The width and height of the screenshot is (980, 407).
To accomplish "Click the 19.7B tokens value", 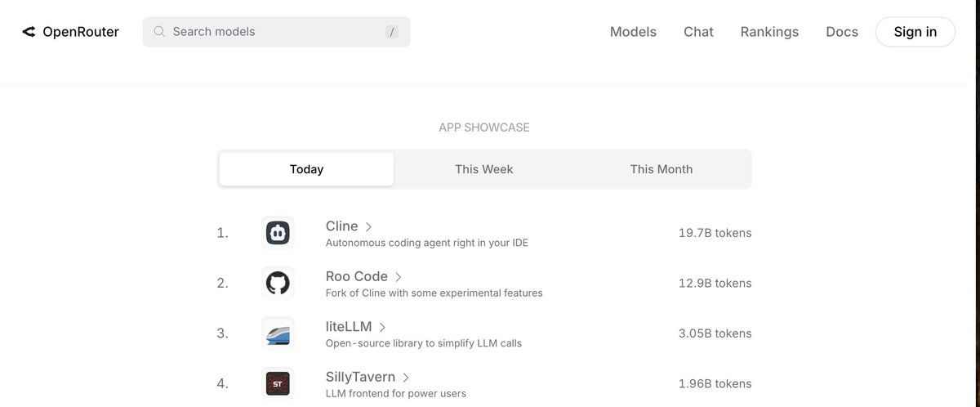I will [715, 233].
